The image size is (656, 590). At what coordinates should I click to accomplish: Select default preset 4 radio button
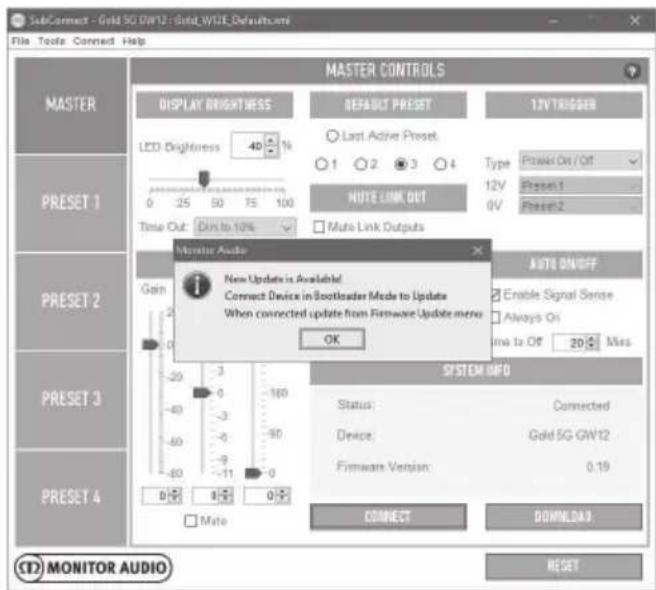click(440, 164)
